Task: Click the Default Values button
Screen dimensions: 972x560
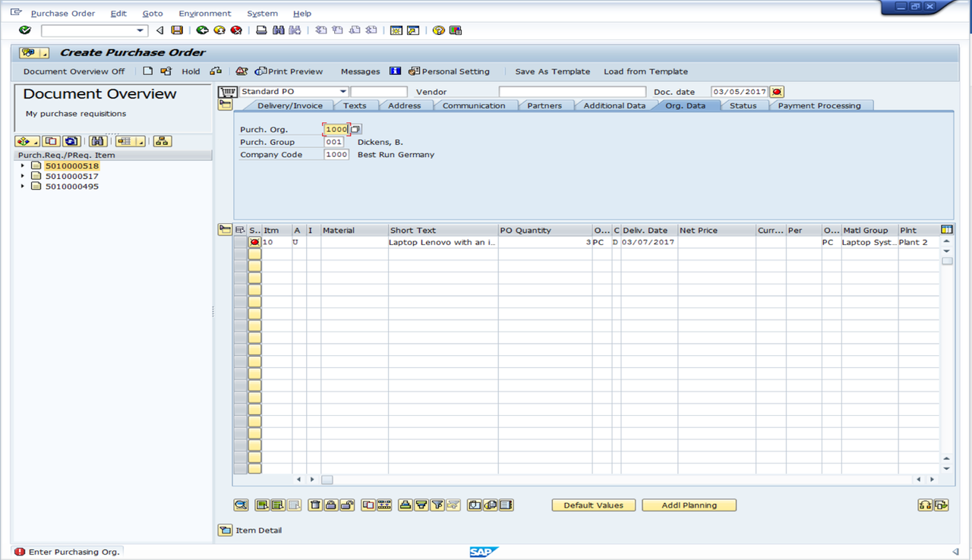Action: pyautogui.click(x=594, y=505)
